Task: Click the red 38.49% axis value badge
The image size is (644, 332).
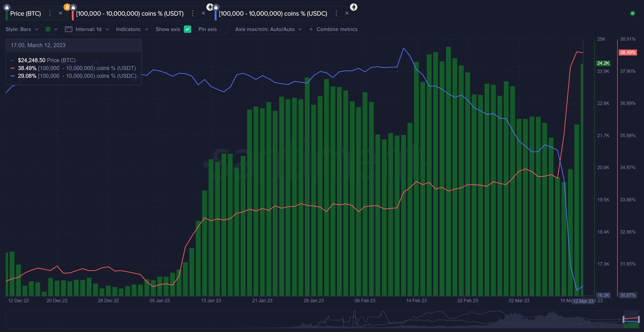Action: click(x=627, y=53)
